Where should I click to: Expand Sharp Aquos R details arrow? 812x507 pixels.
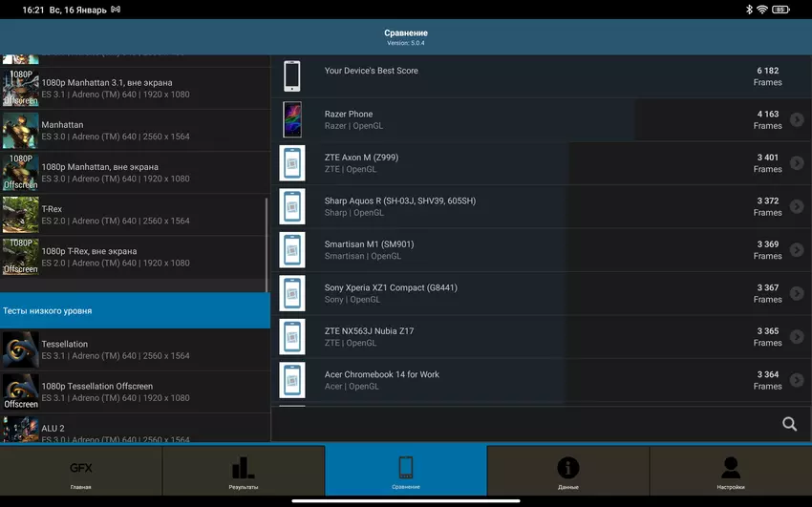pos(797,206)
